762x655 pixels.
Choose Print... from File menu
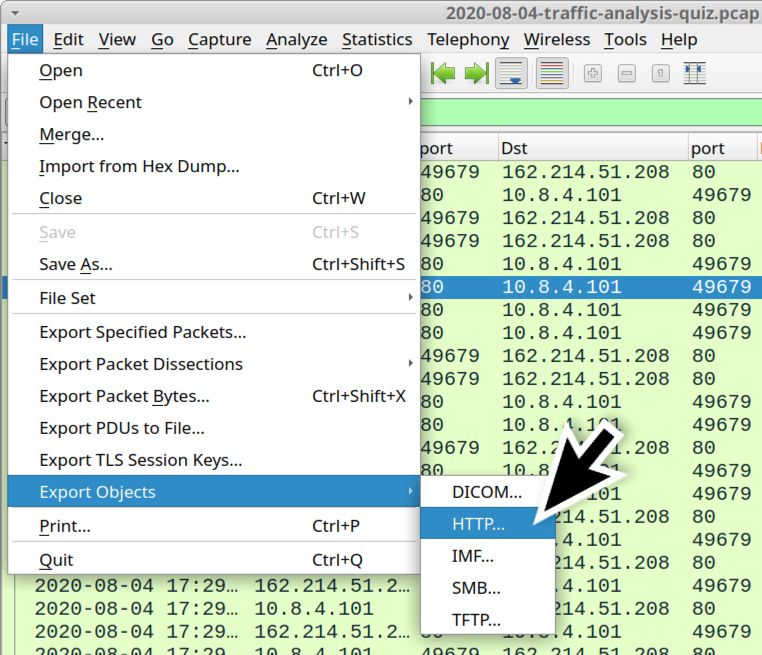pos(214,526)
